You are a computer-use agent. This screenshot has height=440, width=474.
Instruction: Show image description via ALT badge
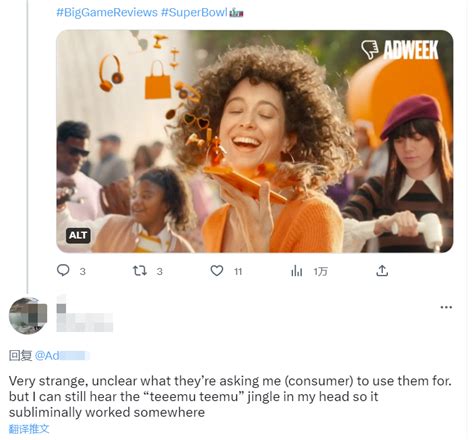click(x=78, y=235)
